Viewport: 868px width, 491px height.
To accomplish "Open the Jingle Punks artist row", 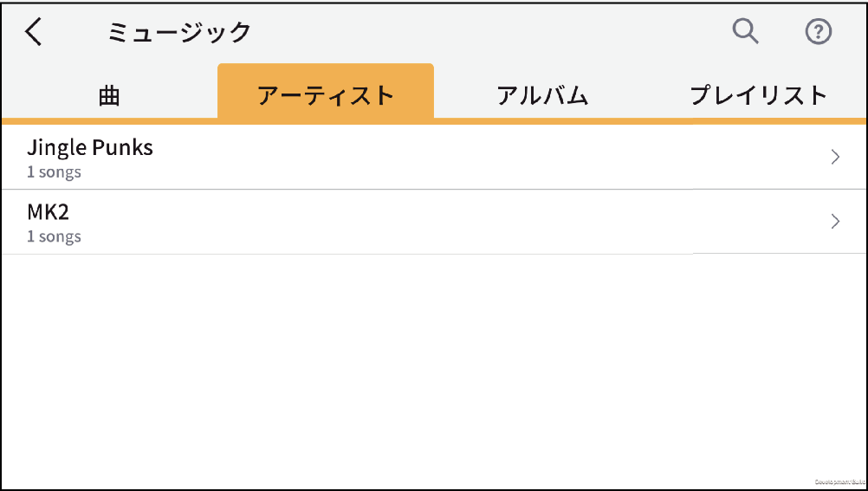I will click(x=434, y=158).
